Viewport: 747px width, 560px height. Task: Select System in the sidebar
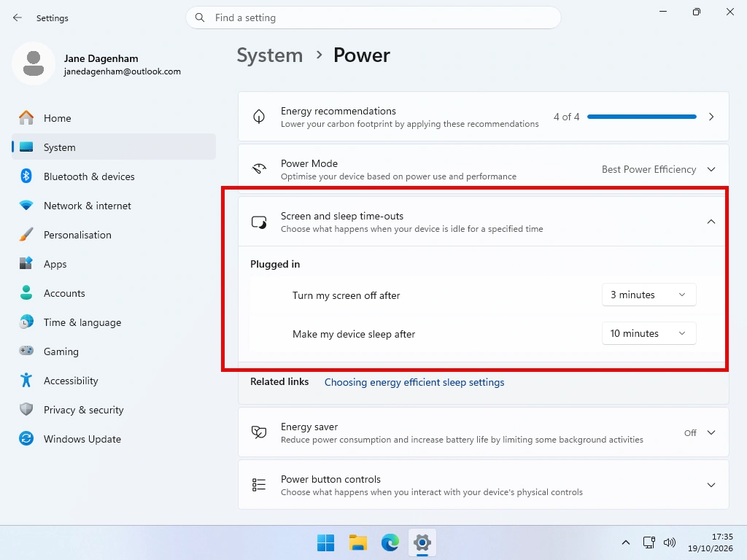pos(114,147)
